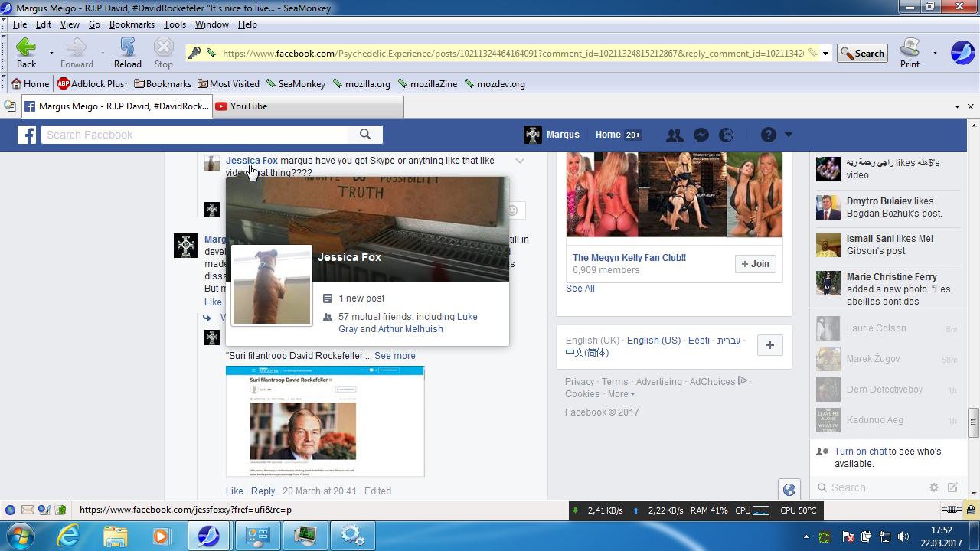Viewport: 980px width, 551px height.
Task: Open Internet Explorer from taskbar
Action: pyautogui.click(x=68, y=535)
